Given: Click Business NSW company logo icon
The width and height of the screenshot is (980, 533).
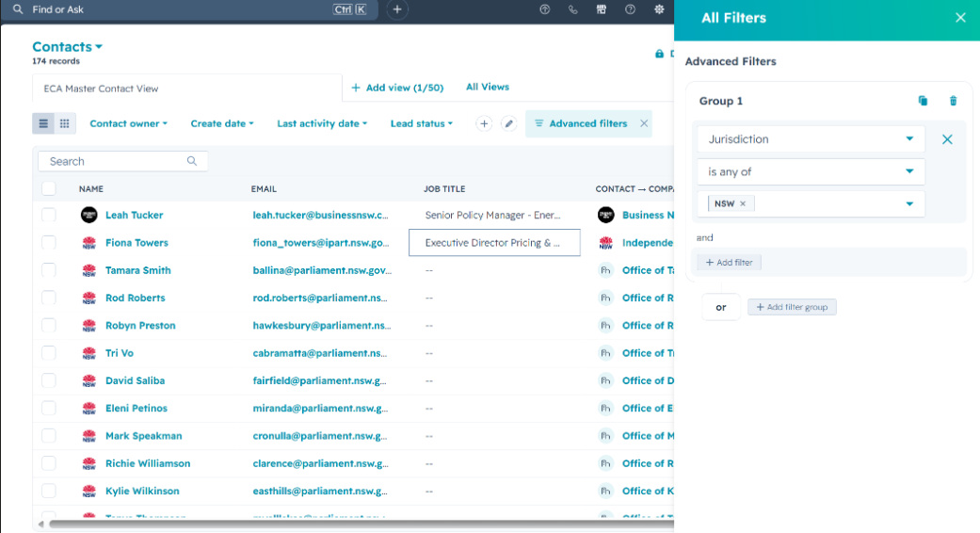Looking at the screenshot, I should pyautogui.click(x=605, y=215).
